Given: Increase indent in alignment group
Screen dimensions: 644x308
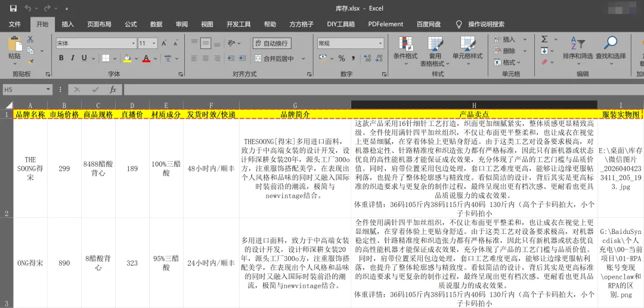Looking at the screenshot, I should pos(243,58).
